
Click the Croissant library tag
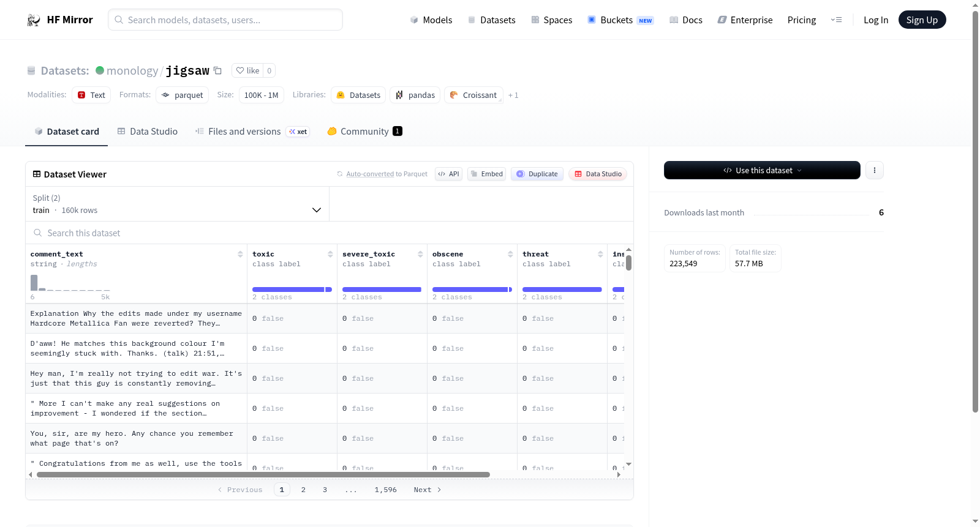coord(473,95)
